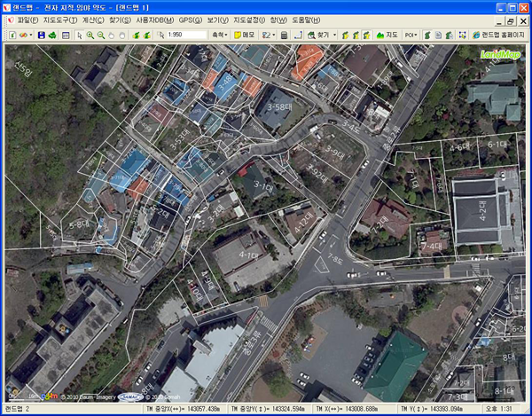The width and height of the screenshot is (532, 416).
Task: Open the 계산(C) menu
Action: (93, 20)
